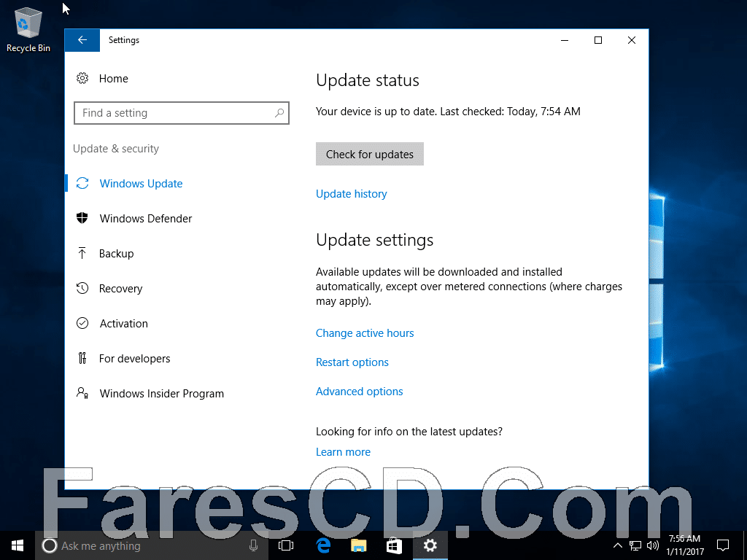The image size is (747, 560).
Task: Open File Explorer from the taskbar
Action: [358, 545]
